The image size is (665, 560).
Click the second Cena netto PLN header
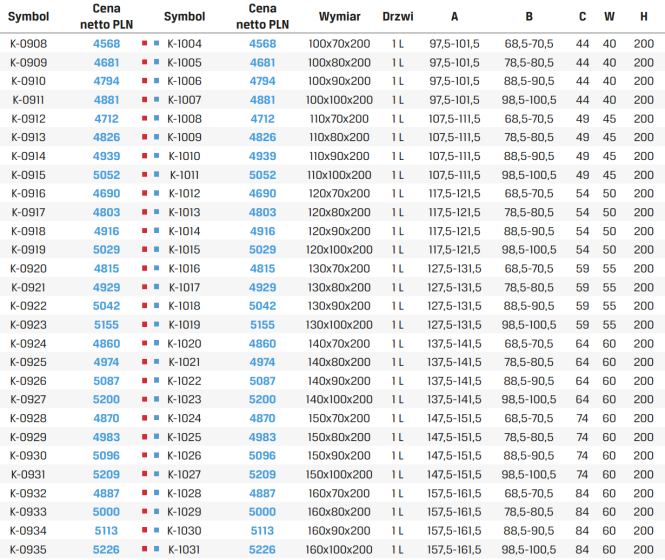(x=262, y=17)
